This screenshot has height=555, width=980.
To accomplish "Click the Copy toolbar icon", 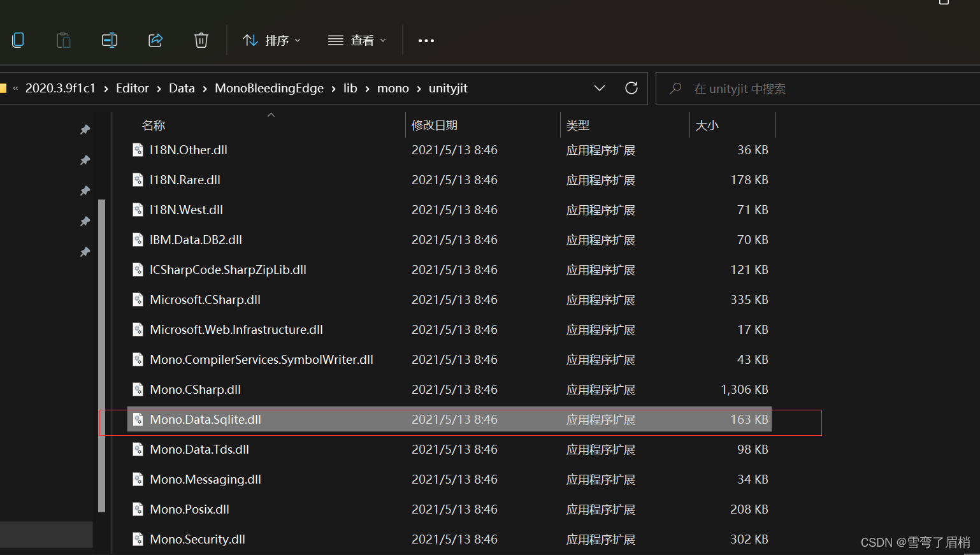I will [18, 40].
